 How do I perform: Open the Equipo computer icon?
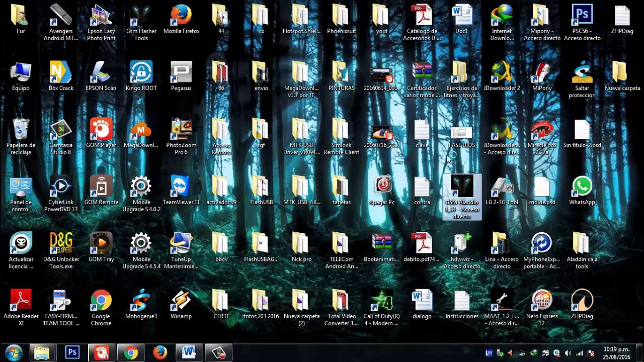point(21,76)
